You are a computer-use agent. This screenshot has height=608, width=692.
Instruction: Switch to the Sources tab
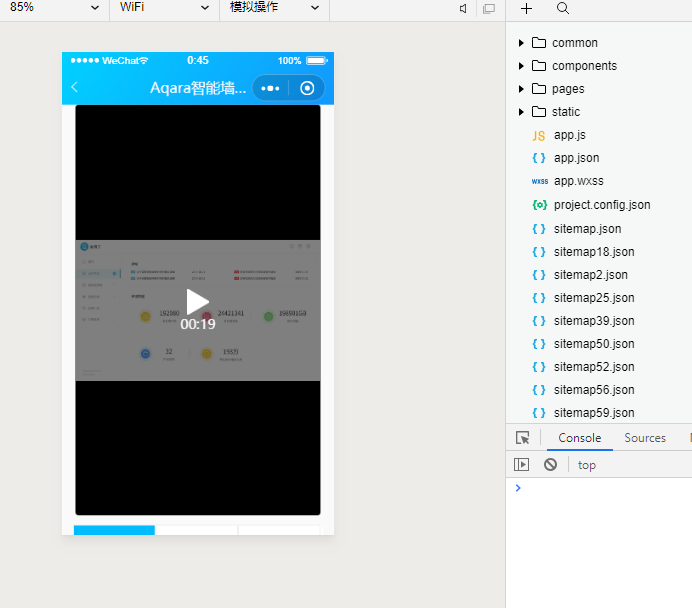pyautogui.click(x=645, y=438)
